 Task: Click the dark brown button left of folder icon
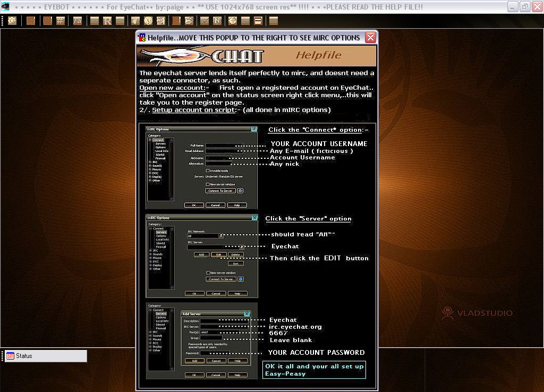pos(176,21)
